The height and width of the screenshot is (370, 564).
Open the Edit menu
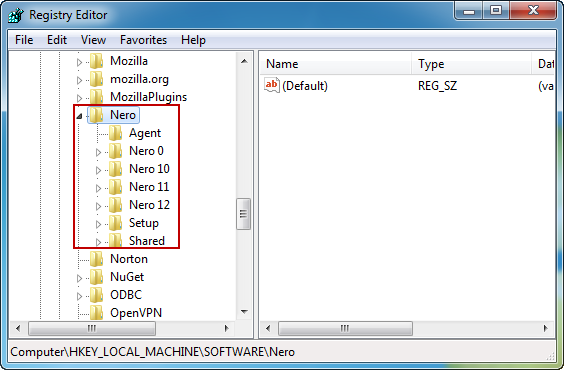point(57,40)
